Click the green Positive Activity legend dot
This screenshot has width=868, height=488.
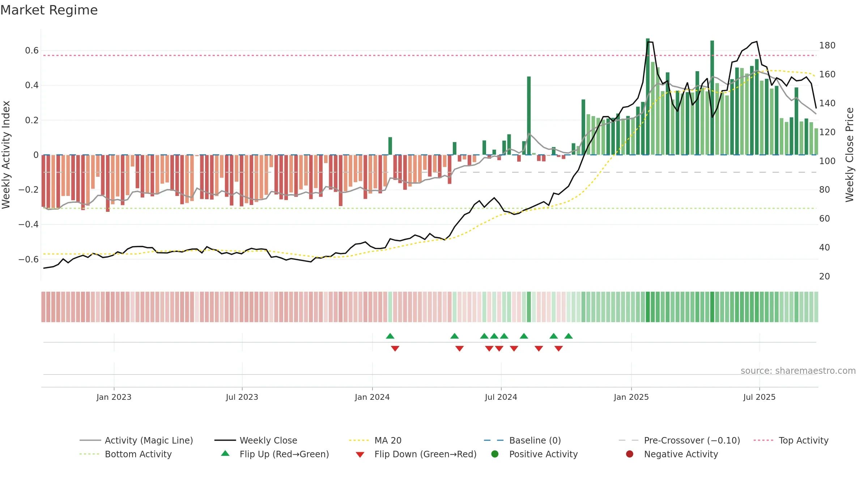(495, 454)
